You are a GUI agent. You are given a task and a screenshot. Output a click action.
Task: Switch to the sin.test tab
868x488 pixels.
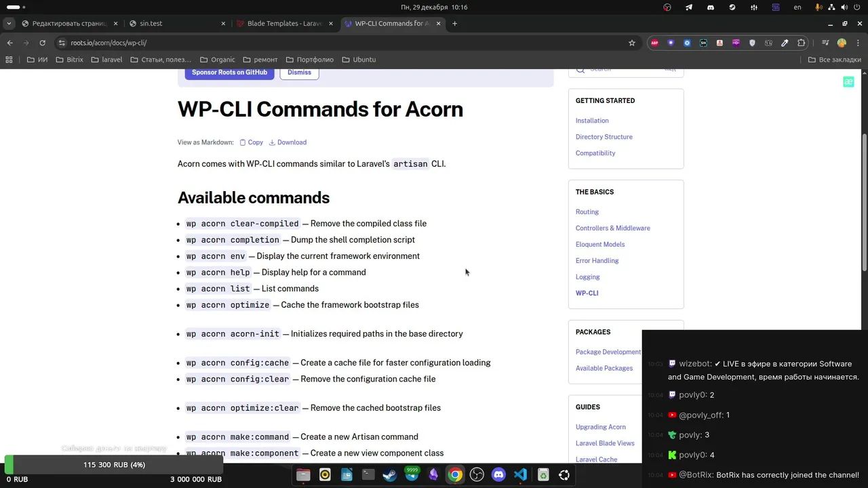pos(176,23)
